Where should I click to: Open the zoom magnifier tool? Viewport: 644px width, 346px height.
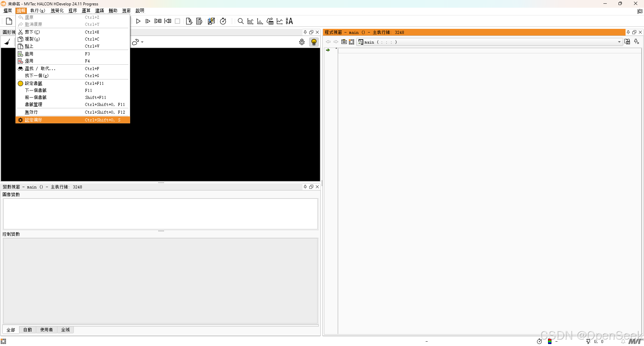[240, 21]
